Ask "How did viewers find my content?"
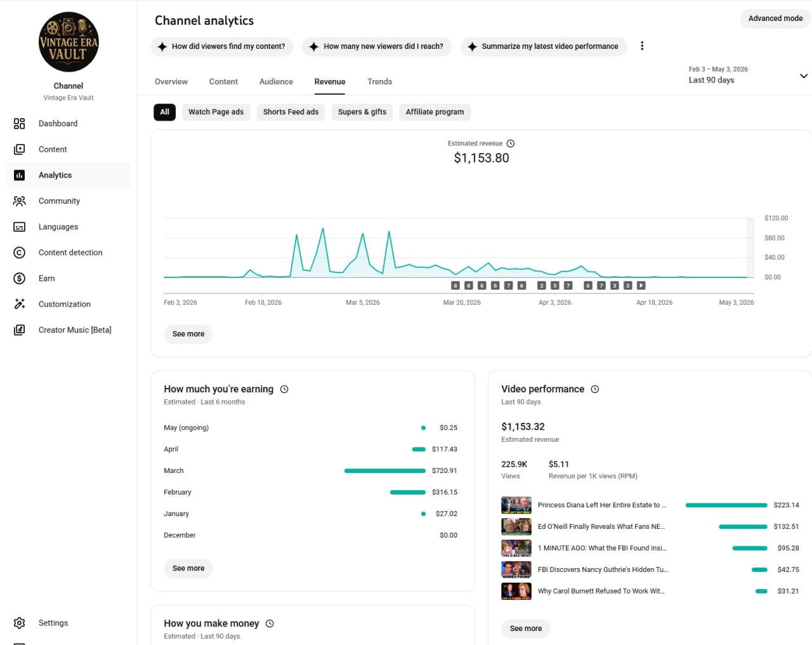Screen dimensions: 812x645 pyautogui.click(x=222, y=46)
